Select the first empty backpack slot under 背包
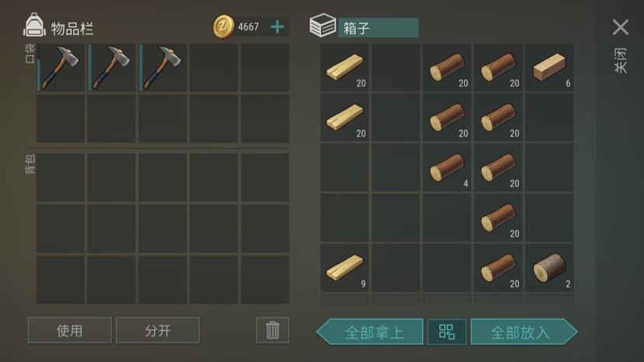644x362 pixels. pos(61,177)
